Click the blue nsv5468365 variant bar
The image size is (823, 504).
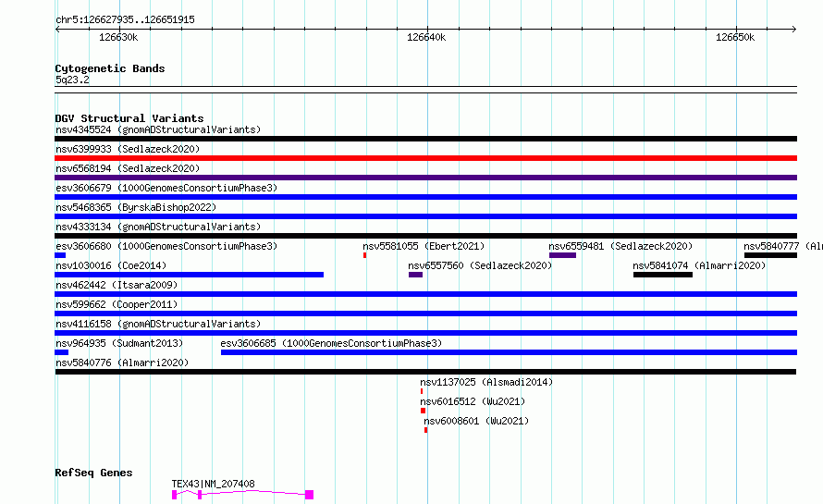425,216
